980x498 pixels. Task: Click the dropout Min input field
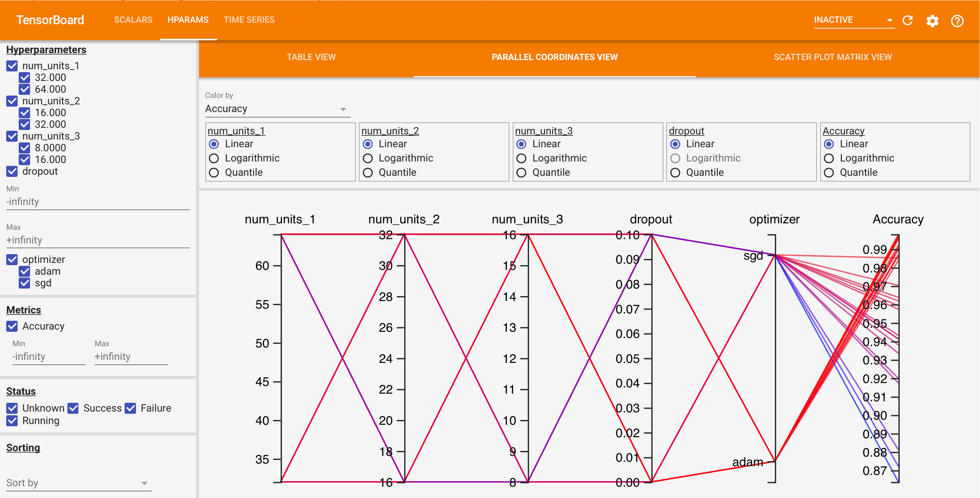click(x=97, y=201)
